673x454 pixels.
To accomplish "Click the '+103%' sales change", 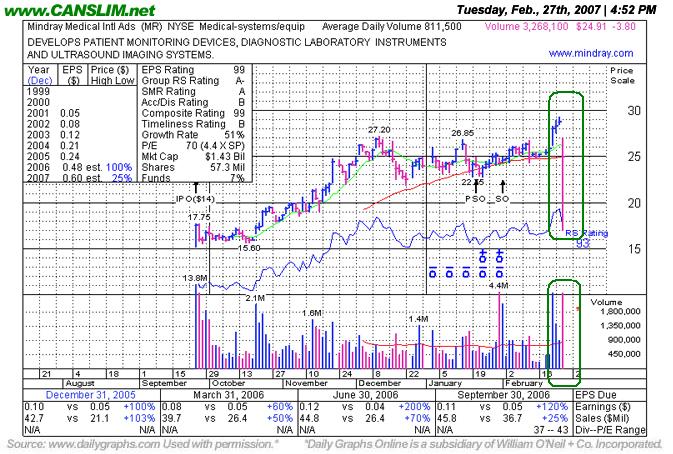I will (x=139, y=418).
